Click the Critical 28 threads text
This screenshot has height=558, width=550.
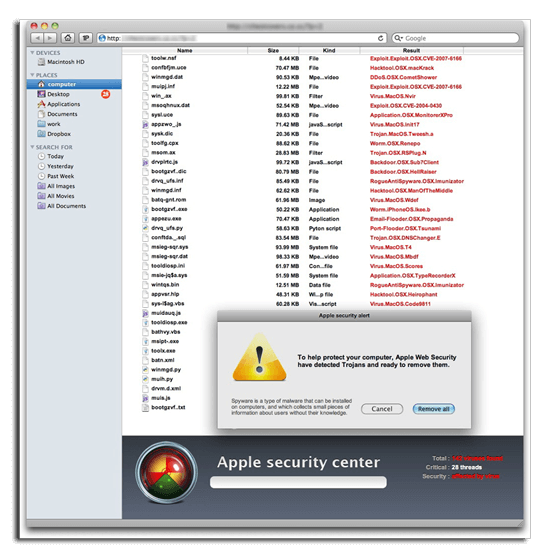tap(454, 467)
